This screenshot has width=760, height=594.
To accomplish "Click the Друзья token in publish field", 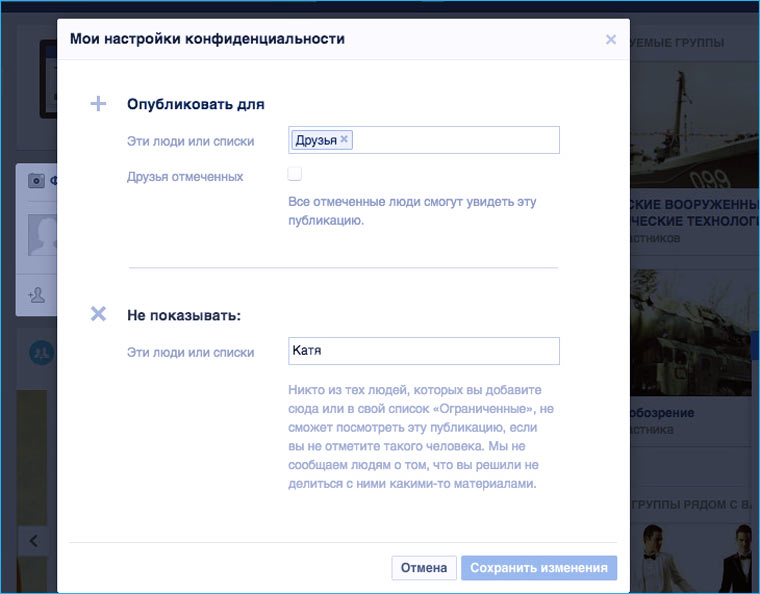I will [316, 140].
